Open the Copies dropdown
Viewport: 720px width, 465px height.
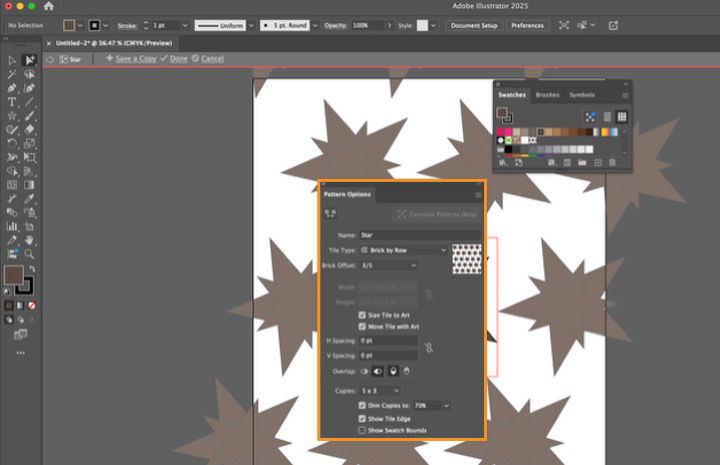click(380, 391)
